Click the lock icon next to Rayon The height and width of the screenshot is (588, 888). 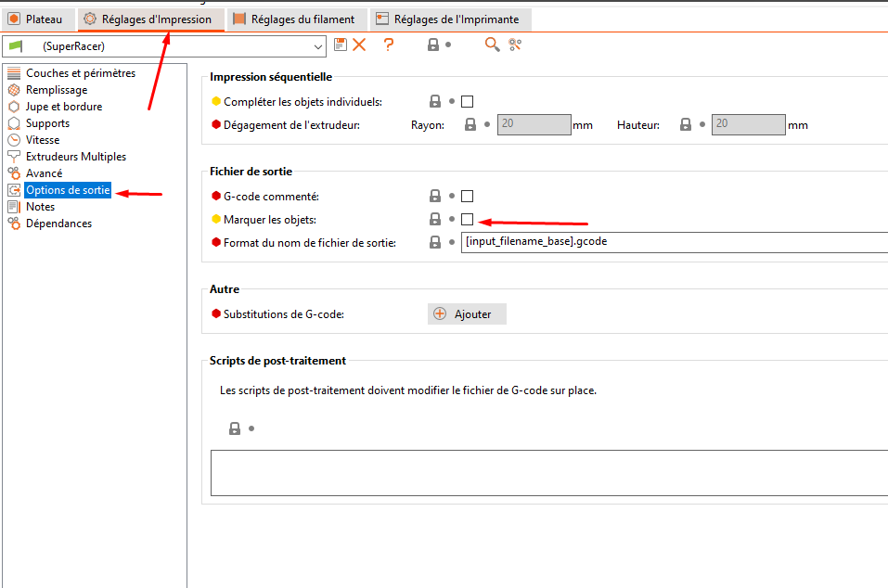(x=470, y=124)
